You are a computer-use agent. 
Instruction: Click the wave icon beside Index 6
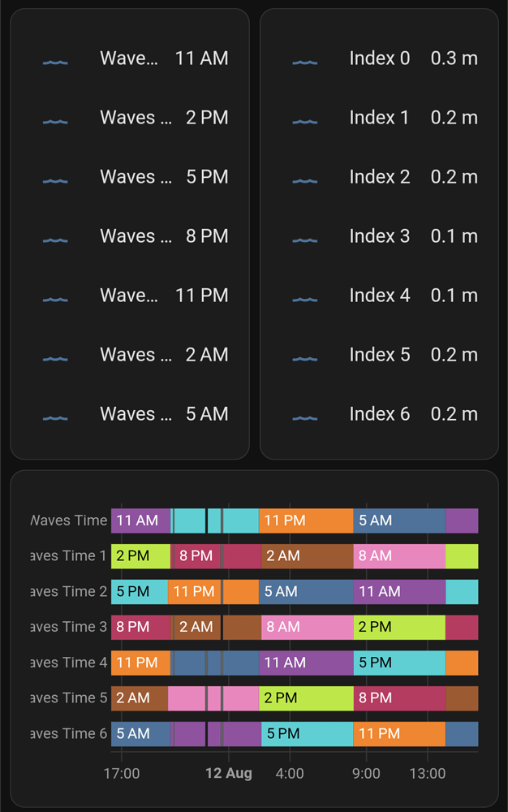(304, 417)
